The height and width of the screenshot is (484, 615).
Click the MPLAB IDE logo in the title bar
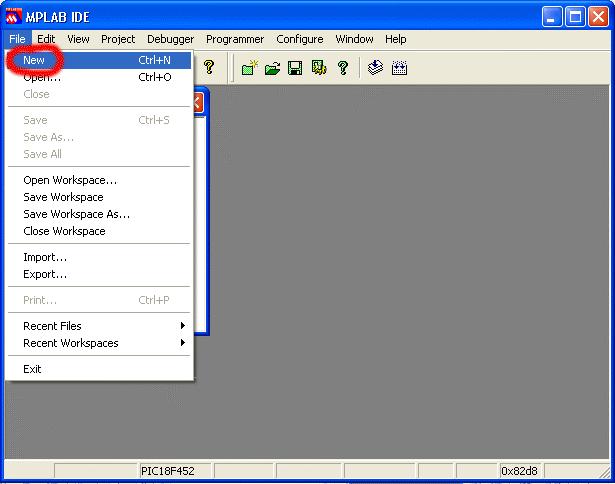(14, 17)
